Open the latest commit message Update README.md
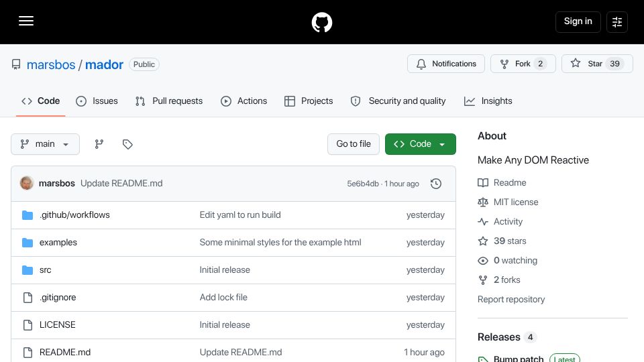The image size is (644, 362). point(121,184)
